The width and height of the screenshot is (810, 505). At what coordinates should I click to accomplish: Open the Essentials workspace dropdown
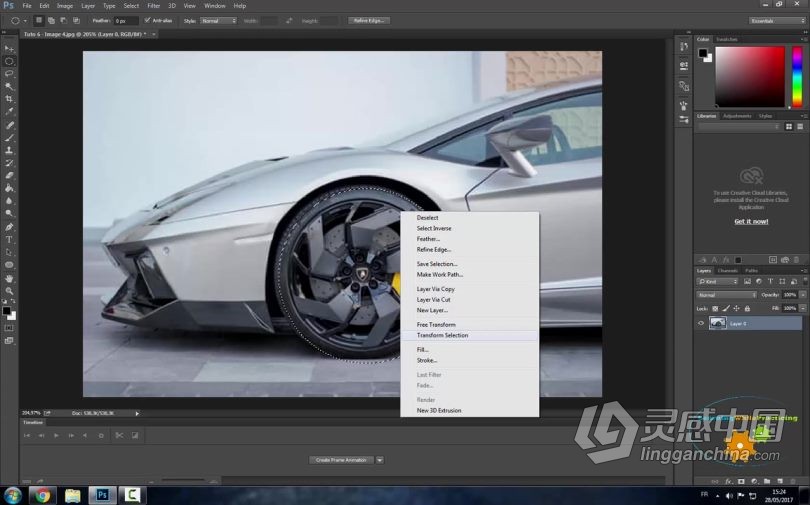tap(777, 21)
